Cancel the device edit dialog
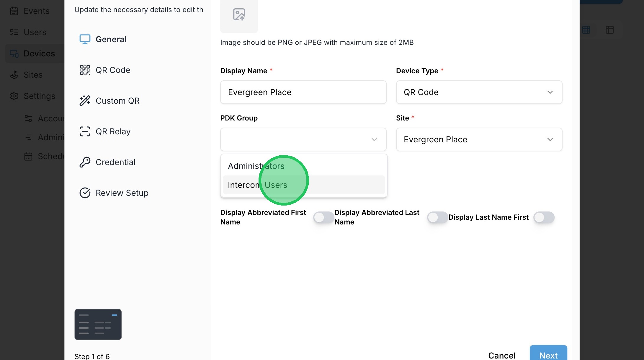Image resolution: width=644 pixels, height=360 pixels. pyautogui.click(x=502, y=355)
